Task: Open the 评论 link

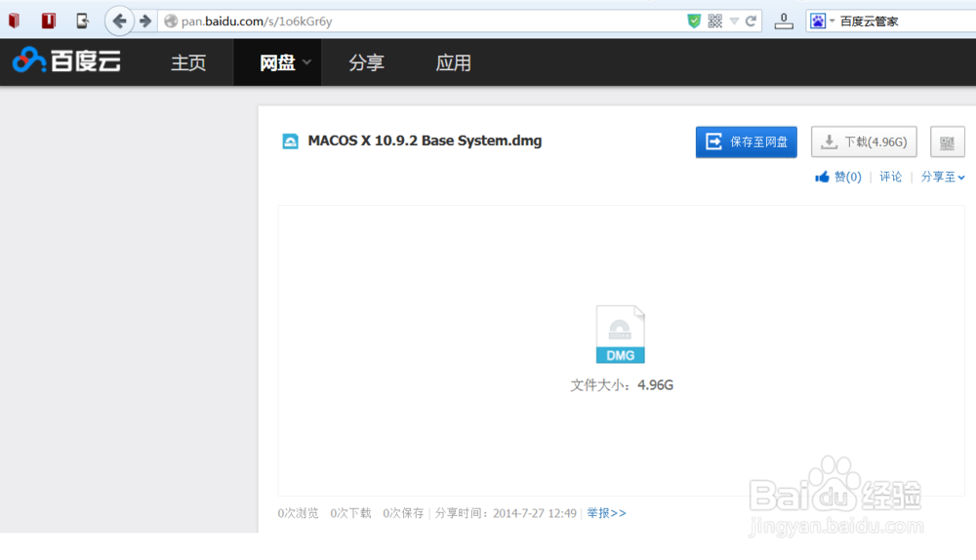Action: tap(890, 177)
